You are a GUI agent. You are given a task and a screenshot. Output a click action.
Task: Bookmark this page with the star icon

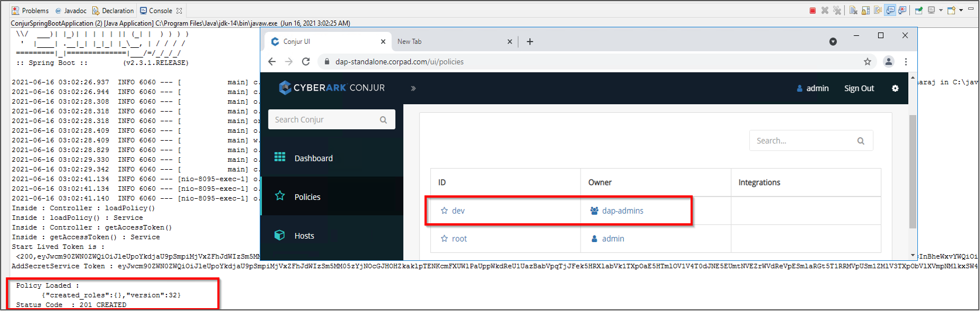[867, 62]
